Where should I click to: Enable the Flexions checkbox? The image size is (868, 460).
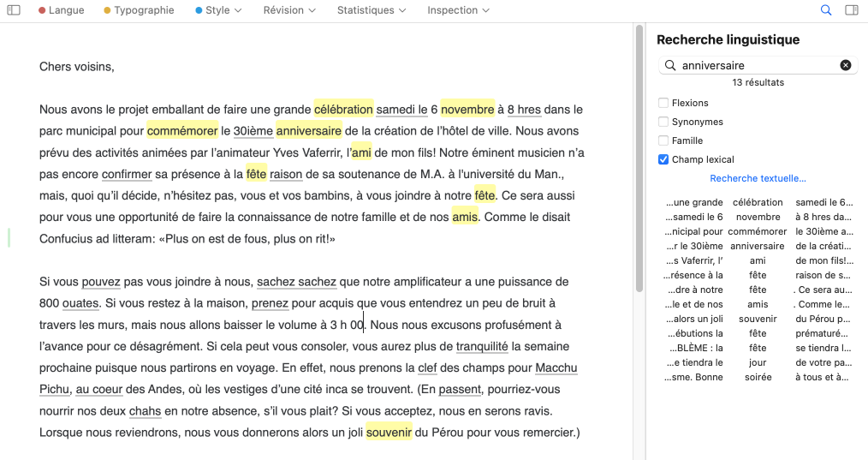(663, 103)
